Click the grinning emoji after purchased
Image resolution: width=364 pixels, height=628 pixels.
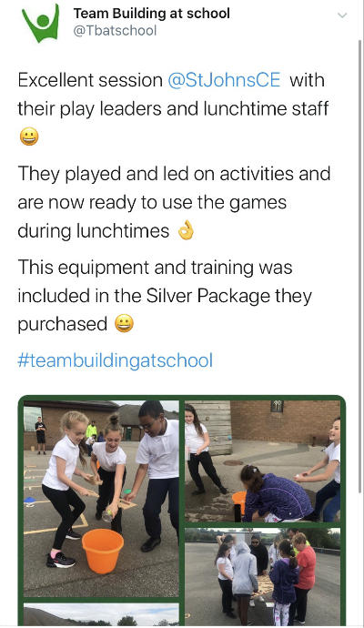pos(124,324)
